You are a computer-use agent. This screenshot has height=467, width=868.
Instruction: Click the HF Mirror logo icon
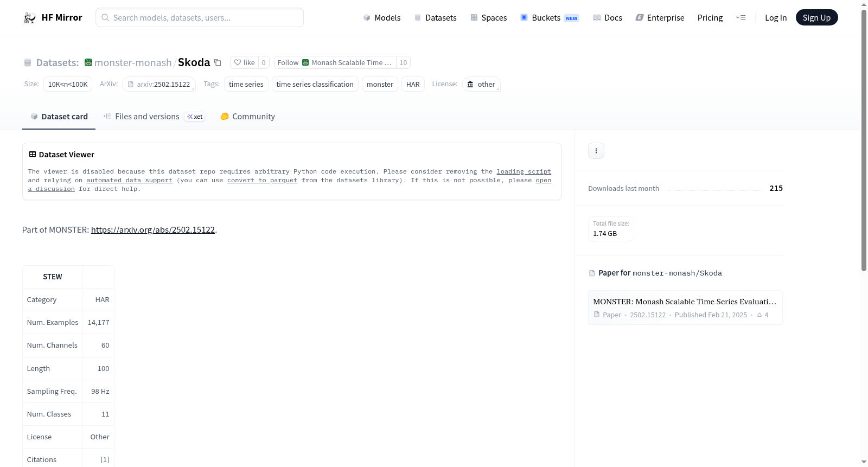pos(29,18)
